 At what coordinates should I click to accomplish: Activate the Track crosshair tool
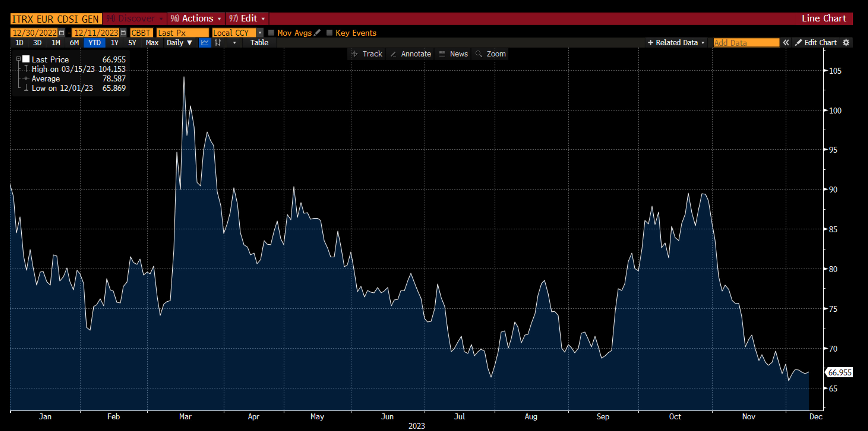367,54
